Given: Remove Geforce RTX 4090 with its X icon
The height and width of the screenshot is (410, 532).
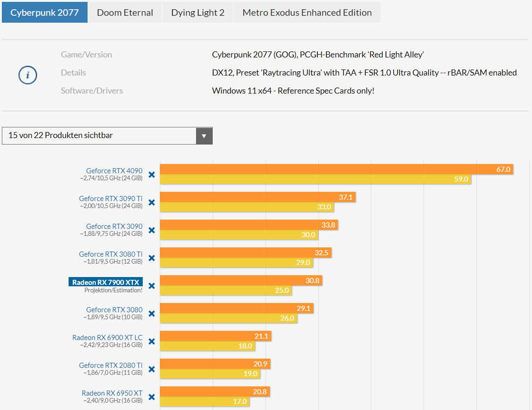Looking at the screenshot, I should [x=152, y=175].
